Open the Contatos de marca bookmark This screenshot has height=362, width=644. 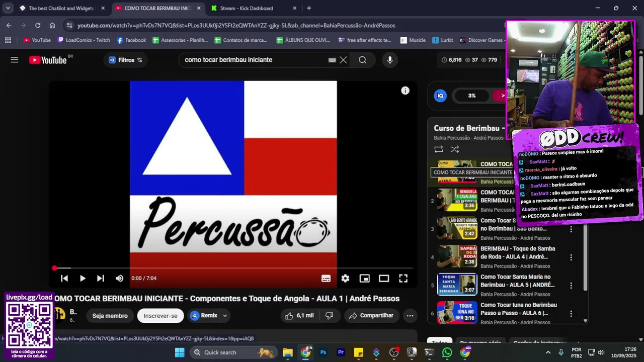pyautogui.click(x=241, y=40)
